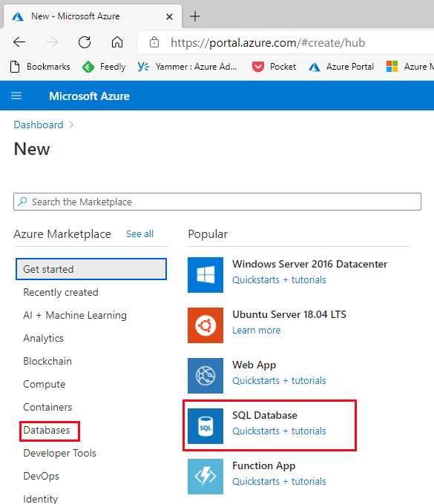Screen dimensions: 434x504
Task: Select DevOps category
Action: tap(41, 476)
